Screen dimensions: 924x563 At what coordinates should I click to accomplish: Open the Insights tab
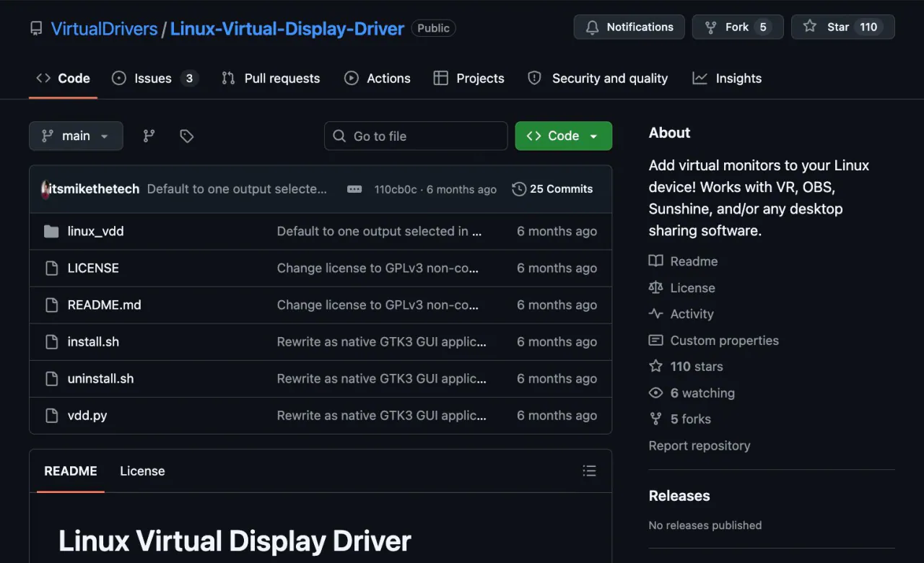pyautogui.click(x=727, y=78)
